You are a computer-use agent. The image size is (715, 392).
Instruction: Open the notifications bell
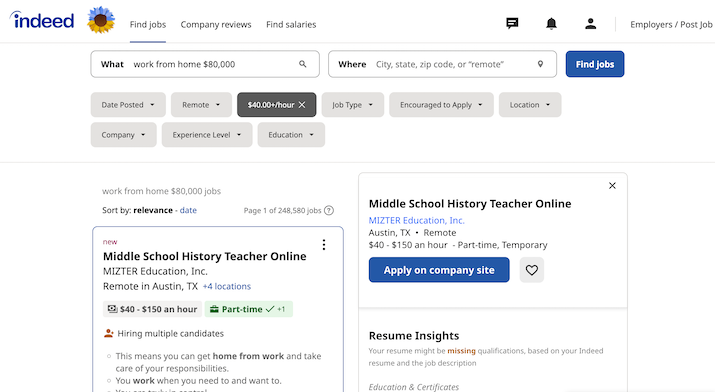pos(551,23)
